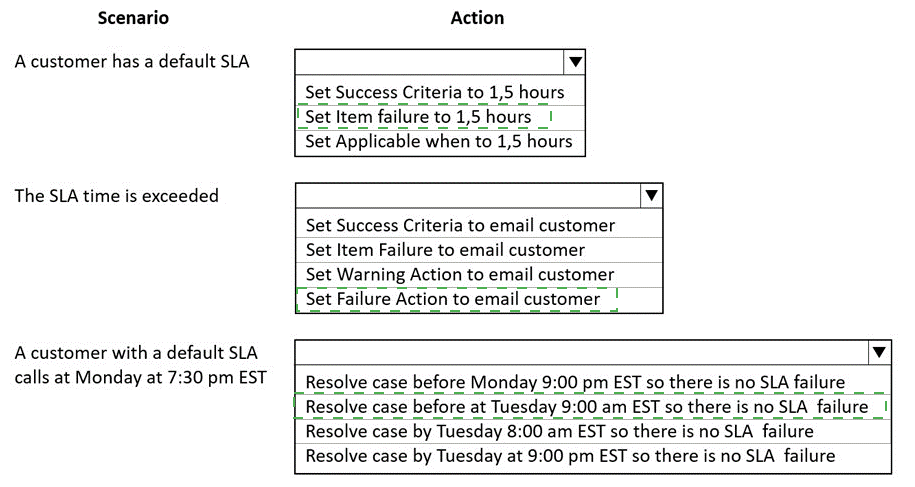
Task: Choose Resolve case before Tuesday 9:00 am EST
Action: pyautogui.click(x=587, y=407)
